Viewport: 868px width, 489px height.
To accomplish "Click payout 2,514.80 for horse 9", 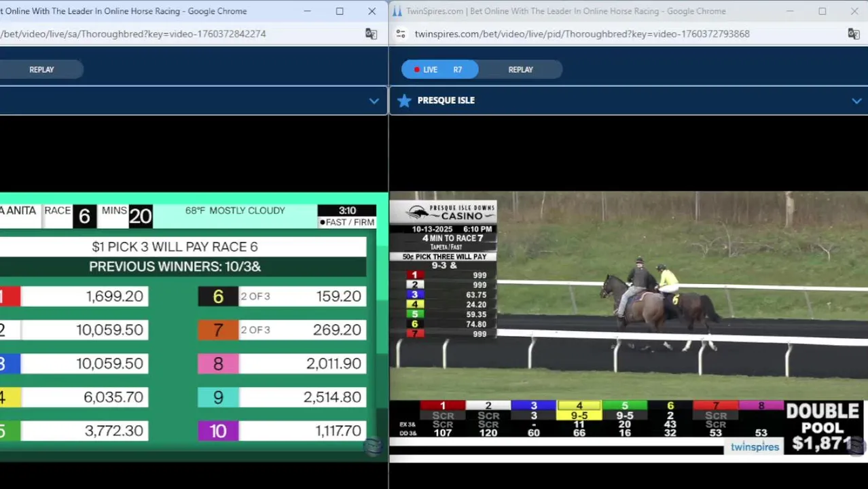I will (332, 397).
